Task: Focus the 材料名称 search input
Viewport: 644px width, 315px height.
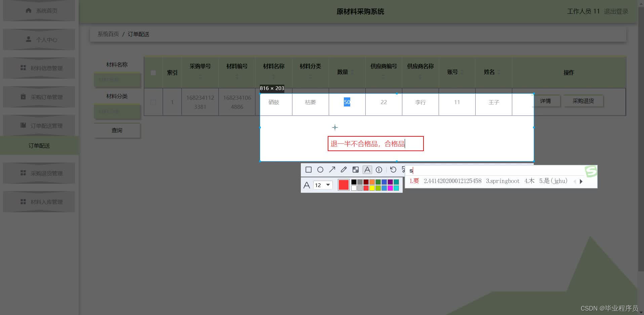Action: pos(117,80)
